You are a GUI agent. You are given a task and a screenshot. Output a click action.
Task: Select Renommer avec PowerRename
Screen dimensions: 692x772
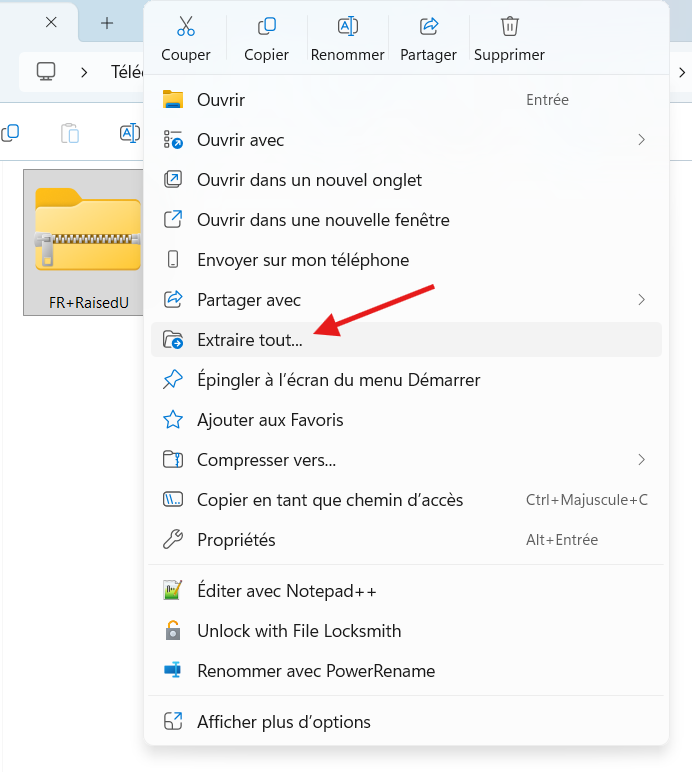(x=315, y=671)
